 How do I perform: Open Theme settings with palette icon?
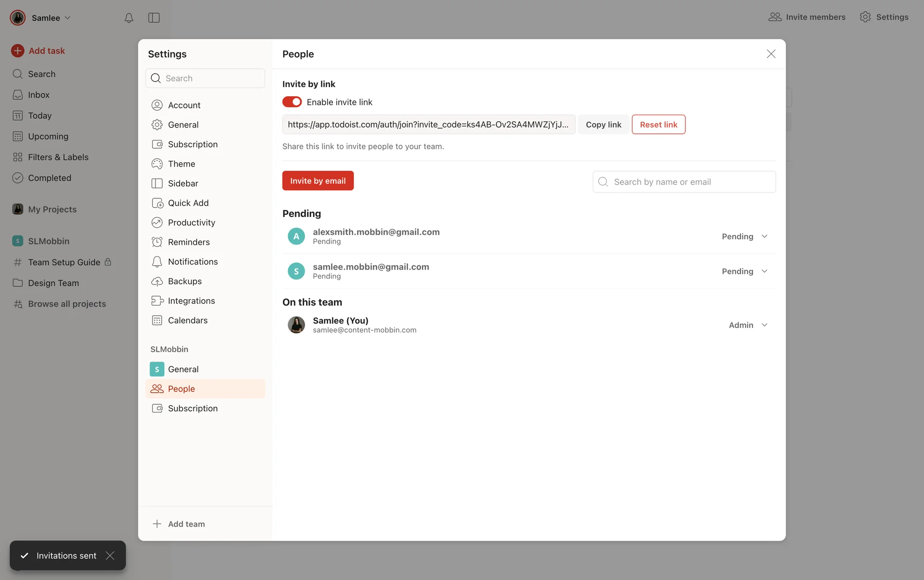tap(181, 164)
